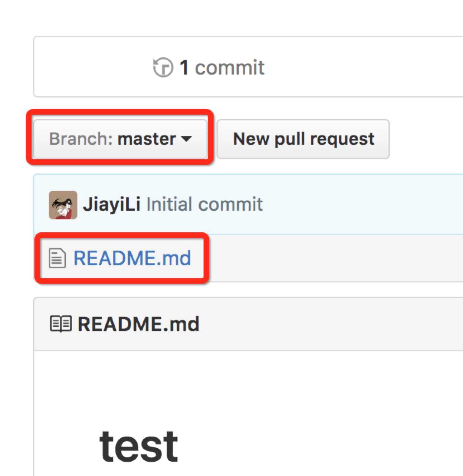Click the commit history clock icon
Viewport: 463px width, 476px height.
click(163, 67)
